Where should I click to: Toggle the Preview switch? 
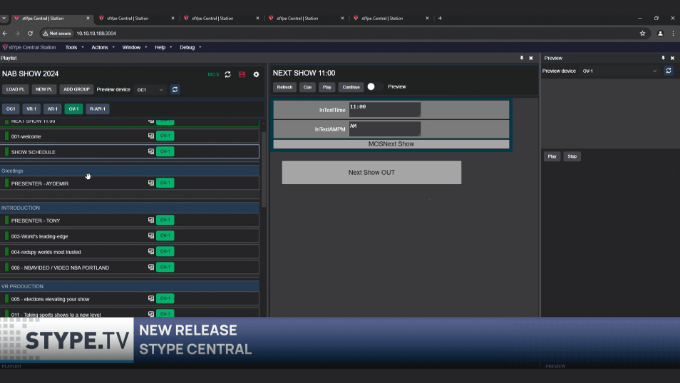(374, 87)
